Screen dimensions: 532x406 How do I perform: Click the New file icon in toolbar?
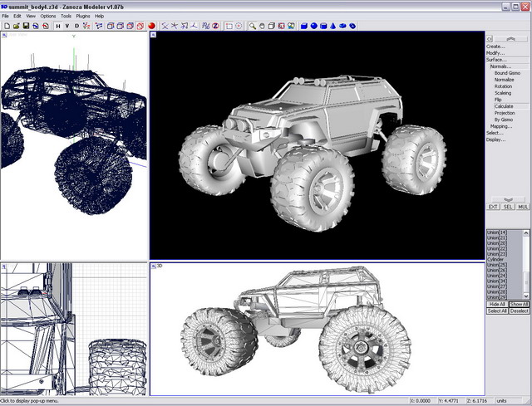click(x=6, y=26)
